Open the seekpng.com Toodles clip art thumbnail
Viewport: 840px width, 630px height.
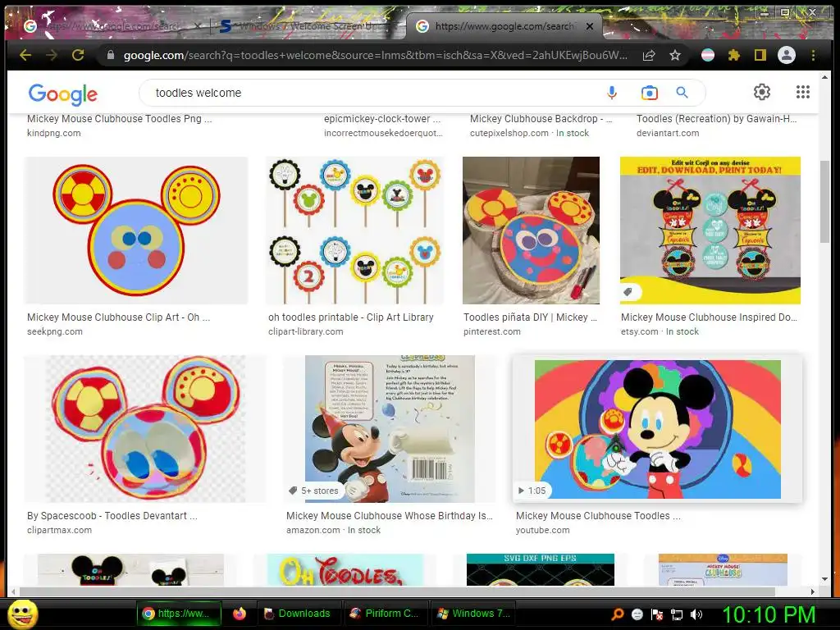click(136, 231)
